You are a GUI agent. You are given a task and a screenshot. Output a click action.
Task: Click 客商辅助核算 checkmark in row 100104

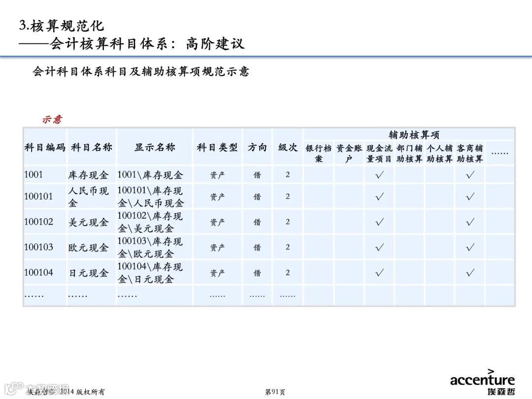tap(470, 272)
